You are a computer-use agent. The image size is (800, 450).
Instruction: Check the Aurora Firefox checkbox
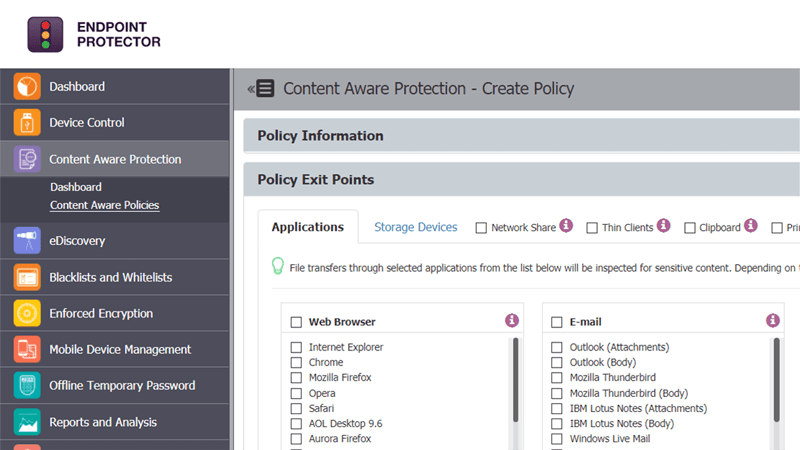coord(296,439)
